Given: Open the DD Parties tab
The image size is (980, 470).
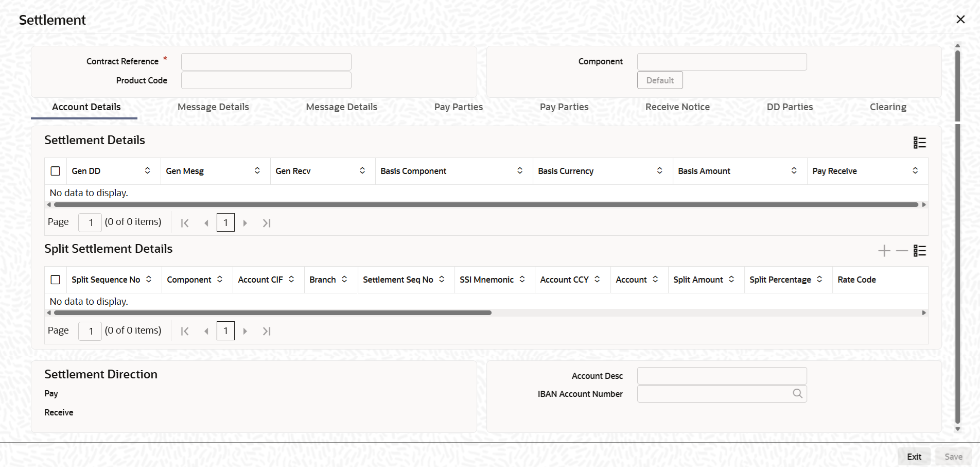Looking at the screenshot, I should tap(790, 107).
